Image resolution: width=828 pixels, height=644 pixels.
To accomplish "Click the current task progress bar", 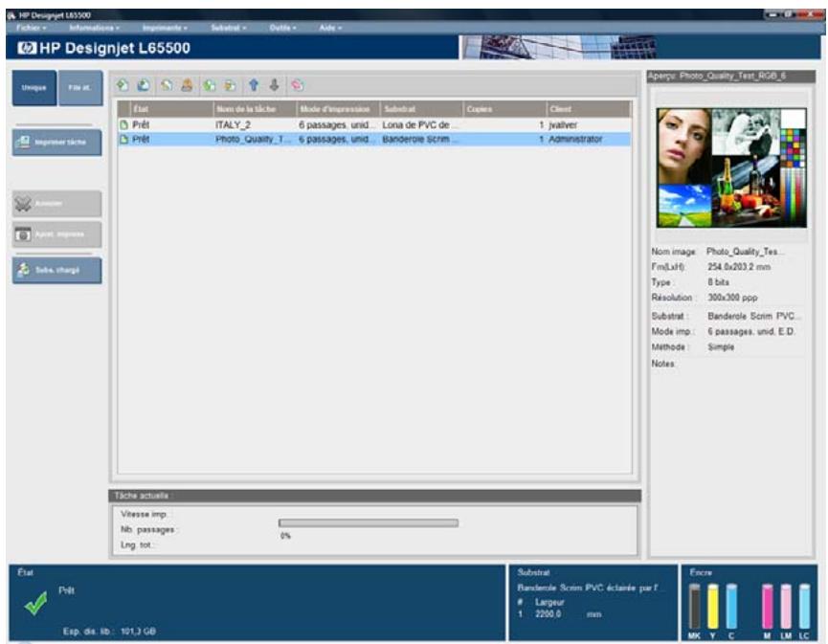I will coord(369,523).
